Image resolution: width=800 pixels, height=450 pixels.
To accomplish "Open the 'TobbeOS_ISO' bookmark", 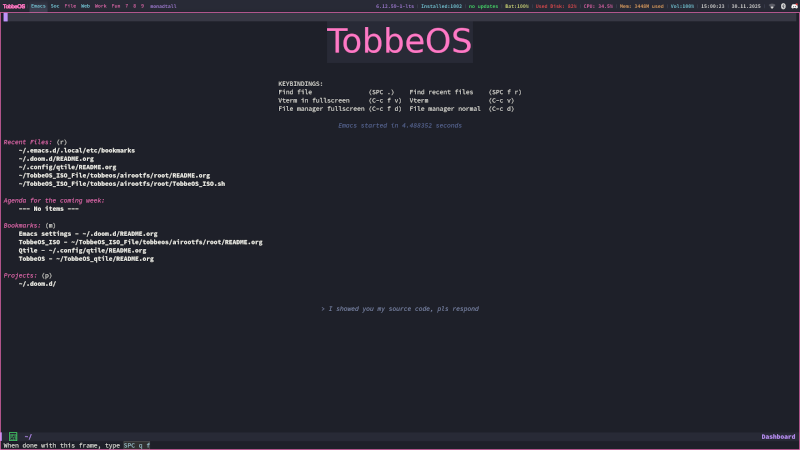I will click(x=141, y=242).
